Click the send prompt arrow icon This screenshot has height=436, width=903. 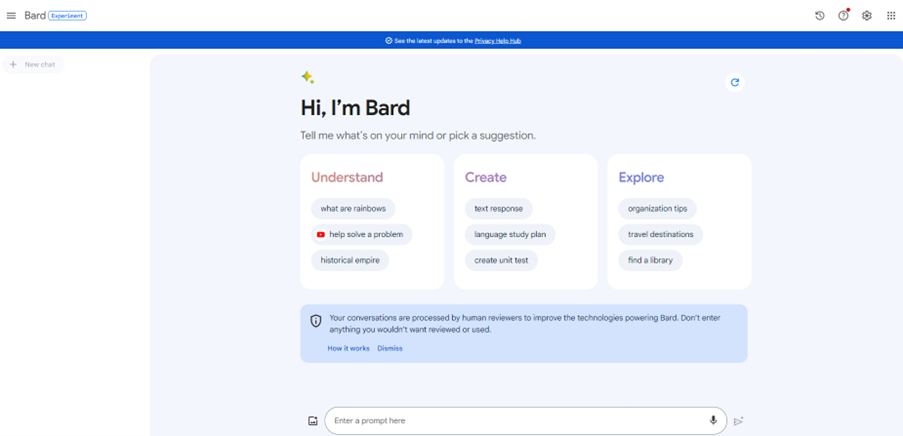pos(739,421)
